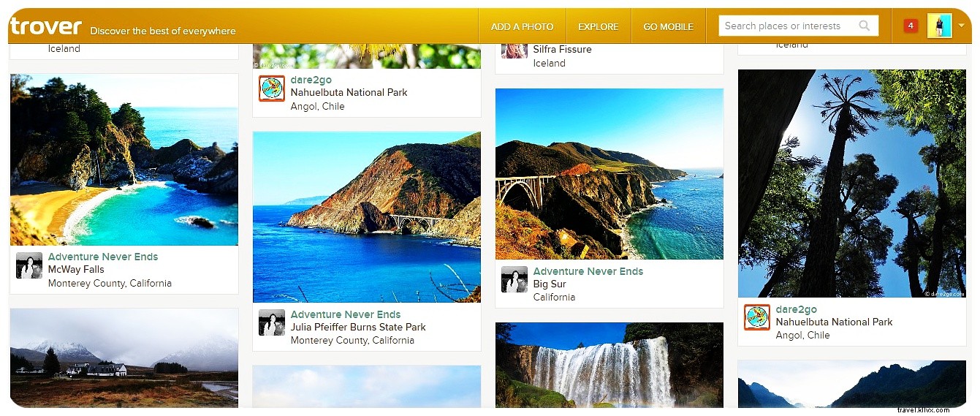The height and width of the screenshot is (416, 980).
Task: Open Adventure Never Ends link on McWay Falls card
Action: [x=103, y=257]
